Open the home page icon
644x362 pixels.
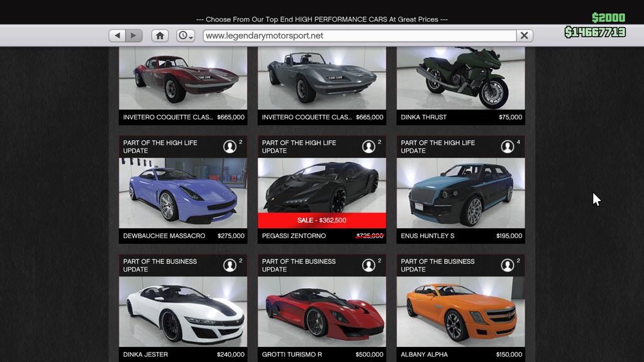pos(160,36)
